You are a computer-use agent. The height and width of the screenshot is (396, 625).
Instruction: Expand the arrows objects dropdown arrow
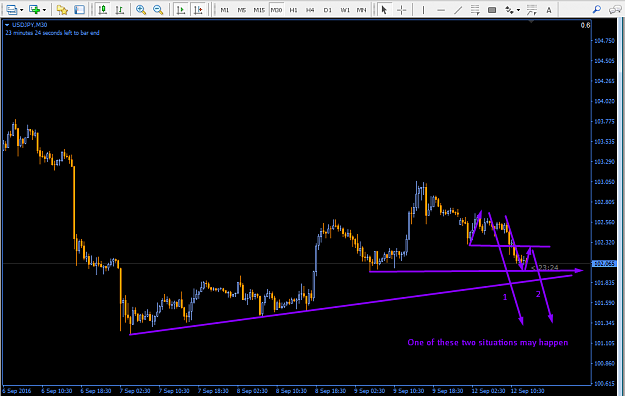point(518,10)
